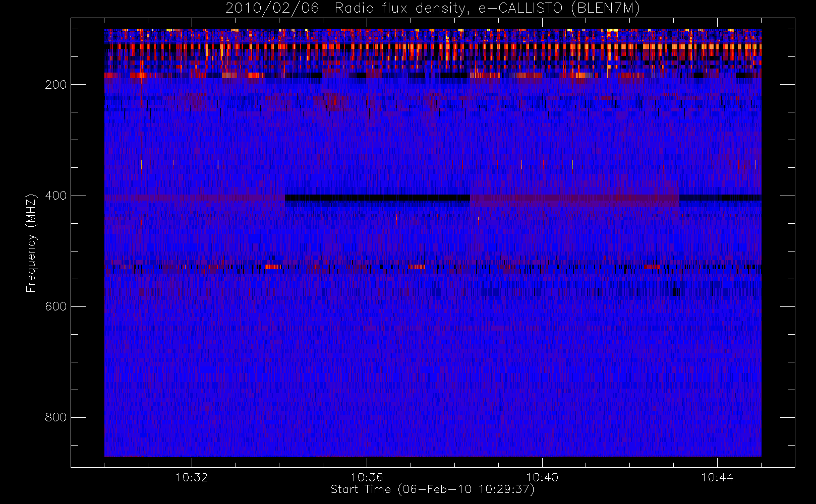816x504 pixels.
Task: Click the 10:36 time tick label
Action: pos(367,477)
